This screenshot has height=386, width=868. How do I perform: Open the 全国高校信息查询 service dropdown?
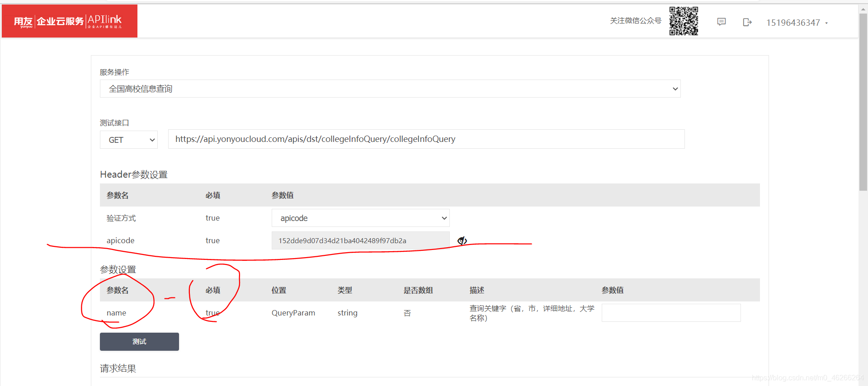390,89
